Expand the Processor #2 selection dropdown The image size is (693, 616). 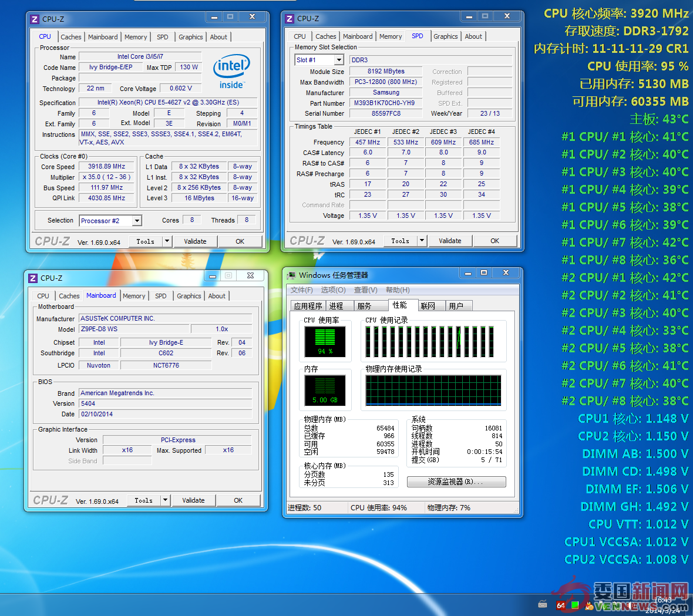(x=137, y=221)
